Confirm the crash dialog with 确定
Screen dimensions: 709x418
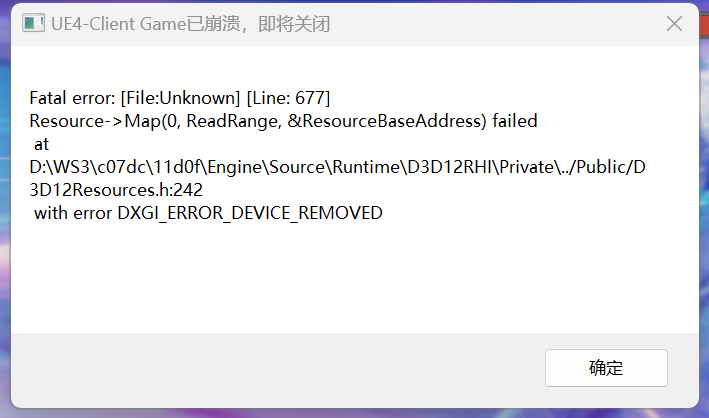pos(606,368)
